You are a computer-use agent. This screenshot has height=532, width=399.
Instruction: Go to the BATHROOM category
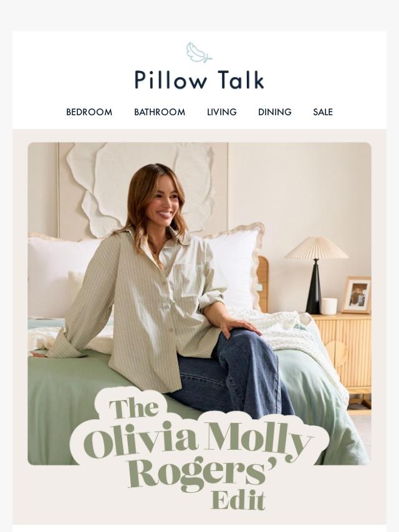[160, 112]
